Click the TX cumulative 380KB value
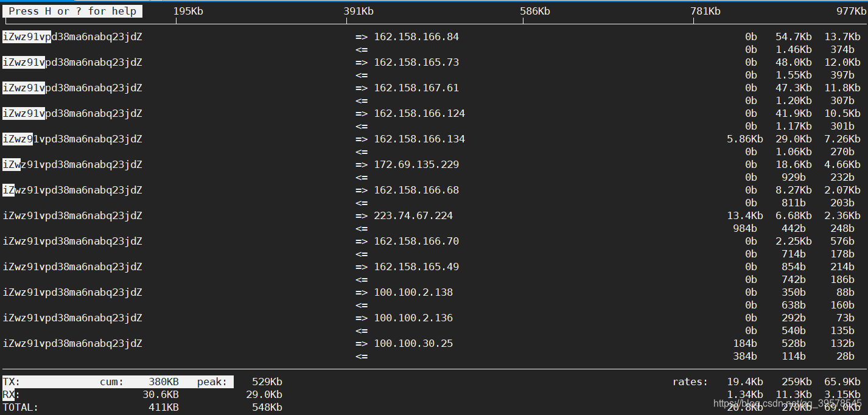Viewport: 868px width, 415px height. pos(164,382)
